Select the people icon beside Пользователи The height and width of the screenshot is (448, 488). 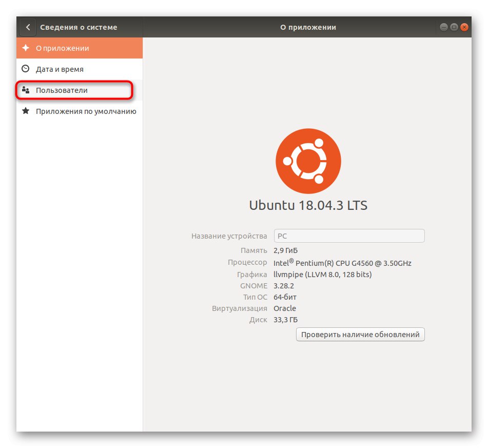[26, 90]
